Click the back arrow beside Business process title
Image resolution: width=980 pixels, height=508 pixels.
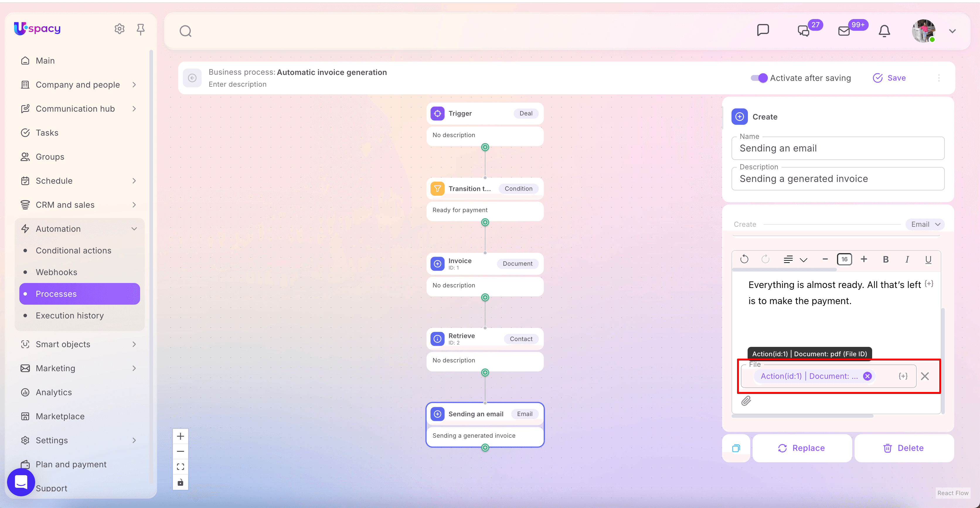click(193, 78)
